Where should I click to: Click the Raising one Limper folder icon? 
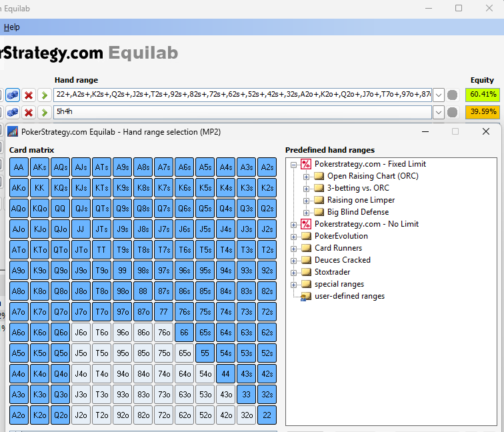pyautogui.click(x=319, y=200)
